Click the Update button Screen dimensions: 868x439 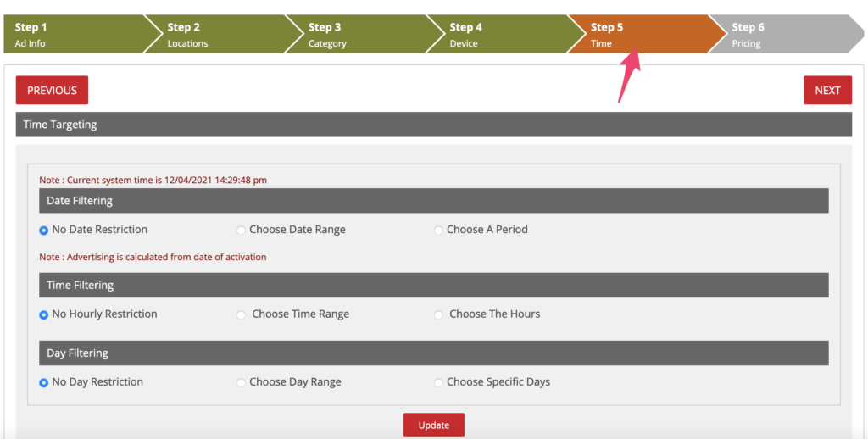coord(433,425)
